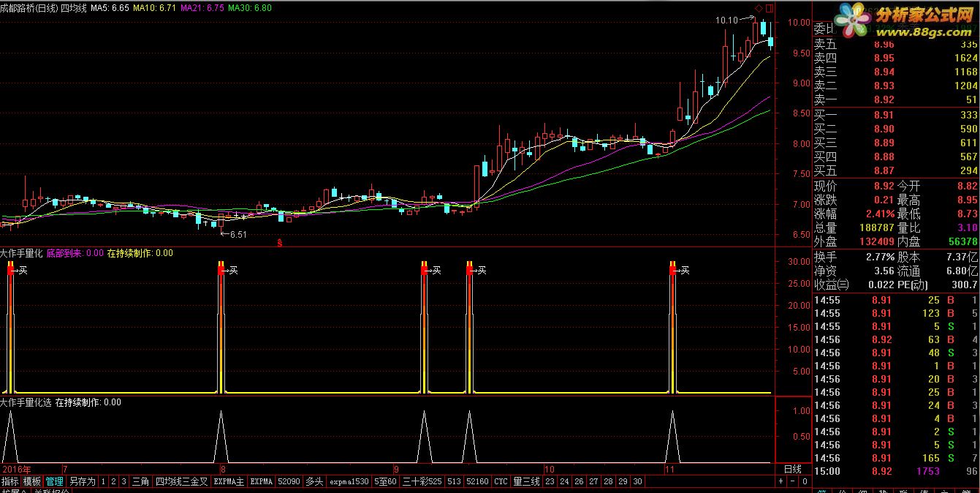
Task: Click the MA21: 6.75 indicator value
Action: click(202, 7)
